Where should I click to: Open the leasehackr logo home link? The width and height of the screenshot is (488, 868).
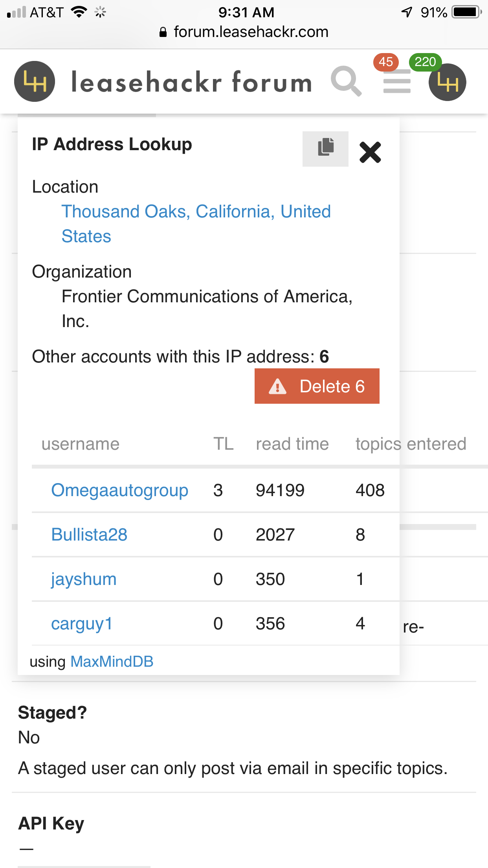click(35, 81)
